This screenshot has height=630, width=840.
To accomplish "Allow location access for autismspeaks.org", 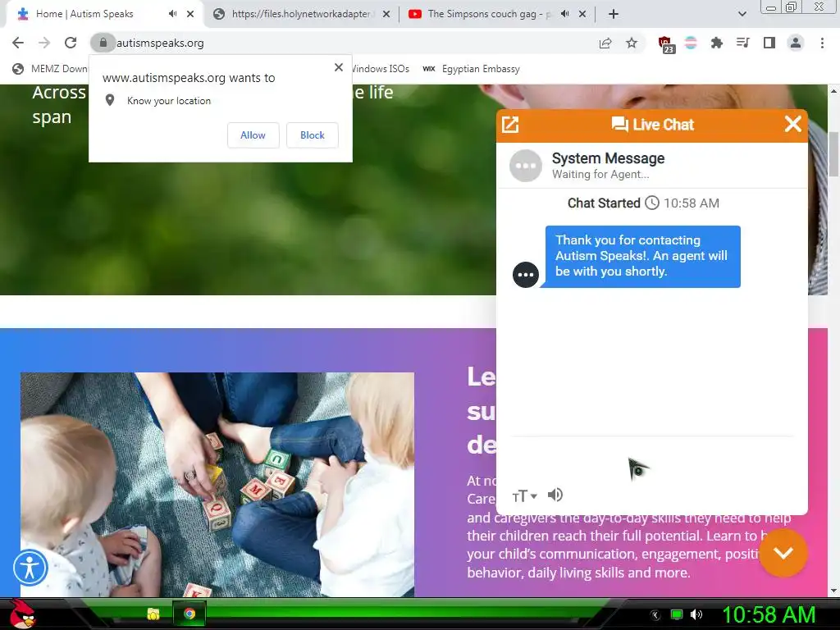I will click(x=253, y=135).
